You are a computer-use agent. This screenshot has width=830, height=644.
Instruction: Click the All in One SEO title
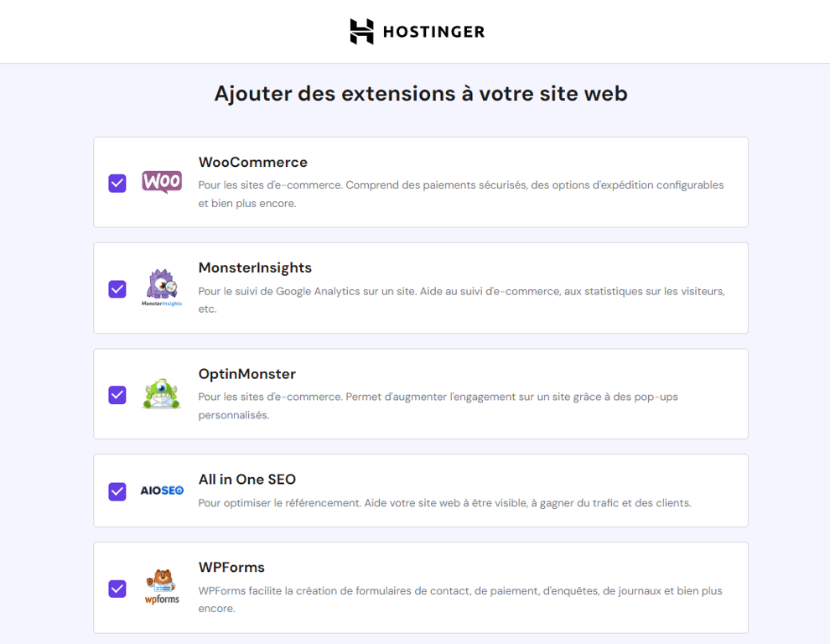click(247, 479)
